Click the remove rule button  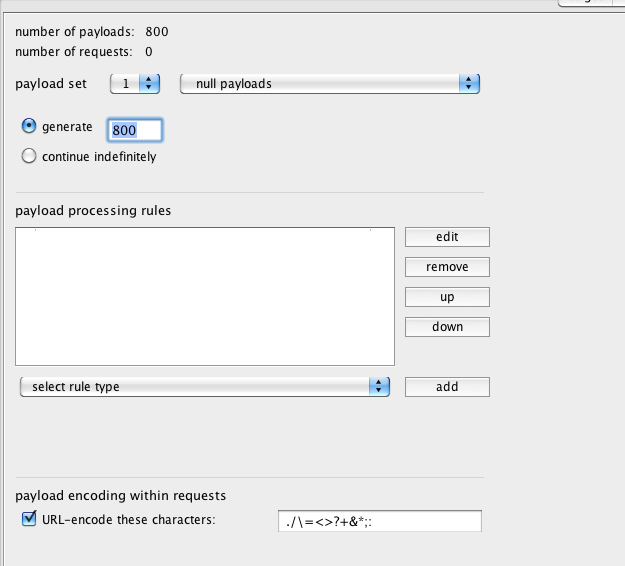point(447,267)
